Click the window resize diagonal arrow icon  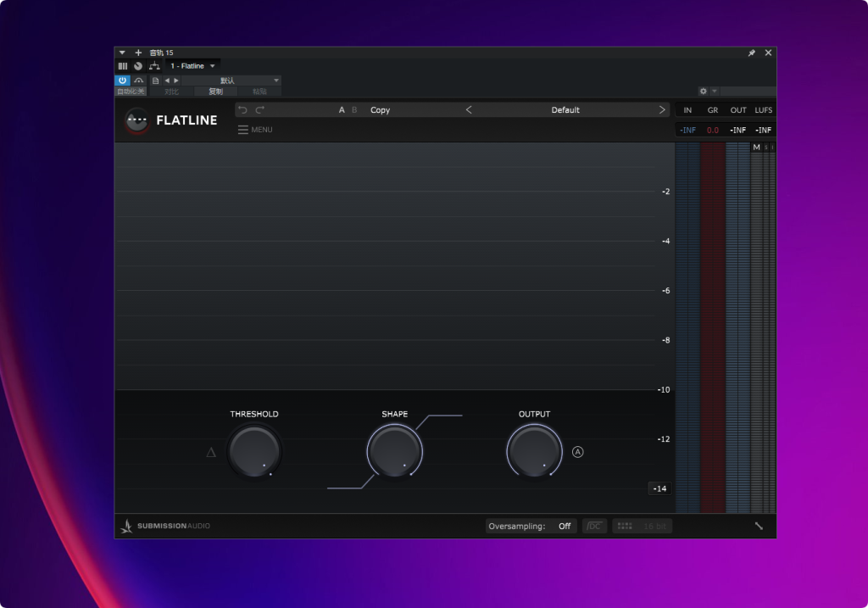click(759, 526)
